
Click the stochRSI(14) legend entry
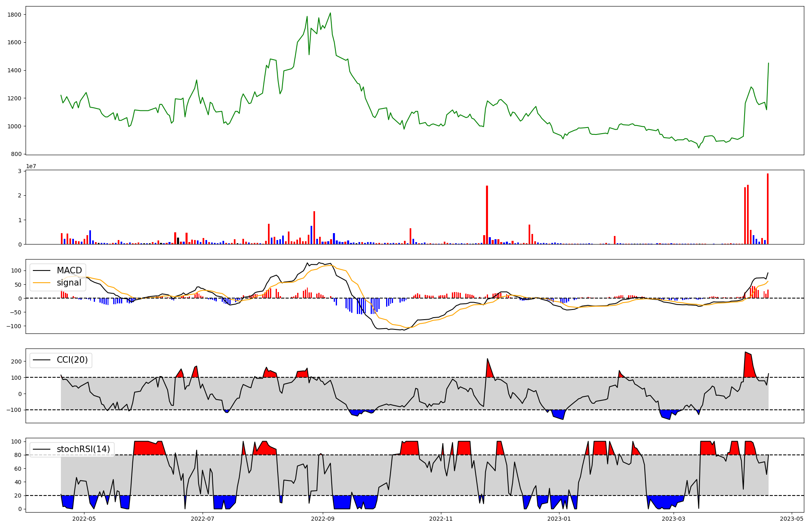83,449
